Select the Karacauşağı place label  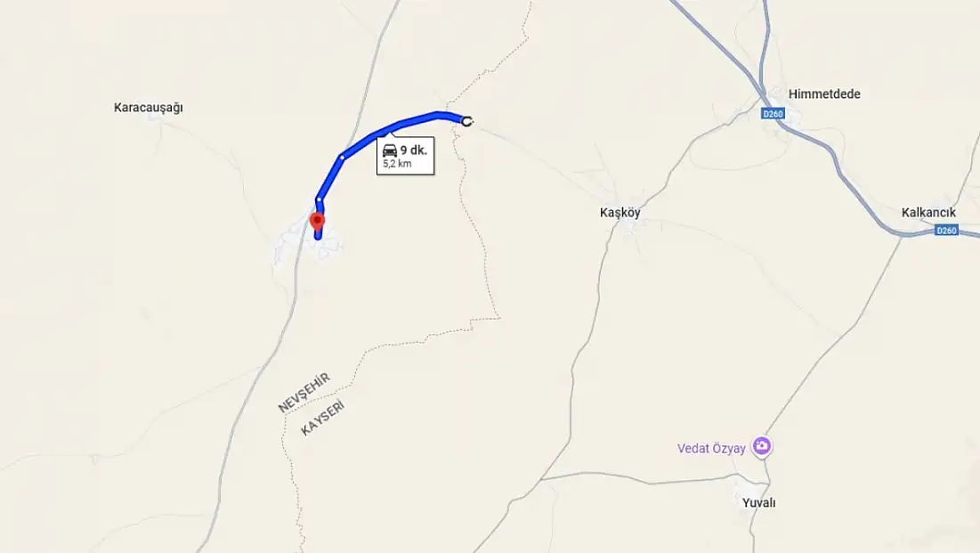[148, 108]
